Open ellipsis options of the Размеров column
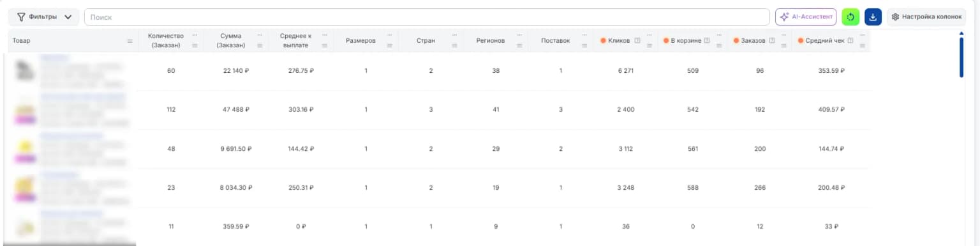 coord(389,35)
